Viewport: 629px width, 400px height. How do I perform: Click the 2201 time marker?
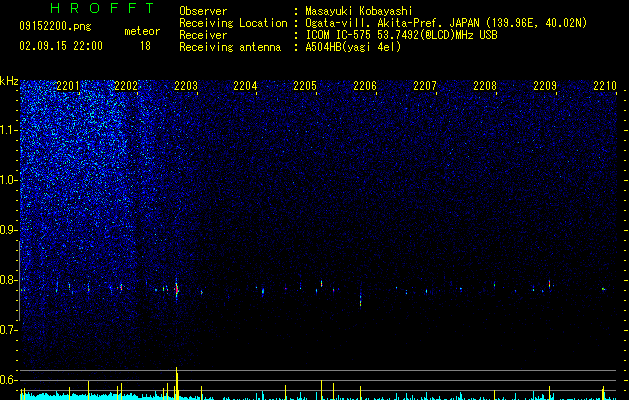[68, 86]
